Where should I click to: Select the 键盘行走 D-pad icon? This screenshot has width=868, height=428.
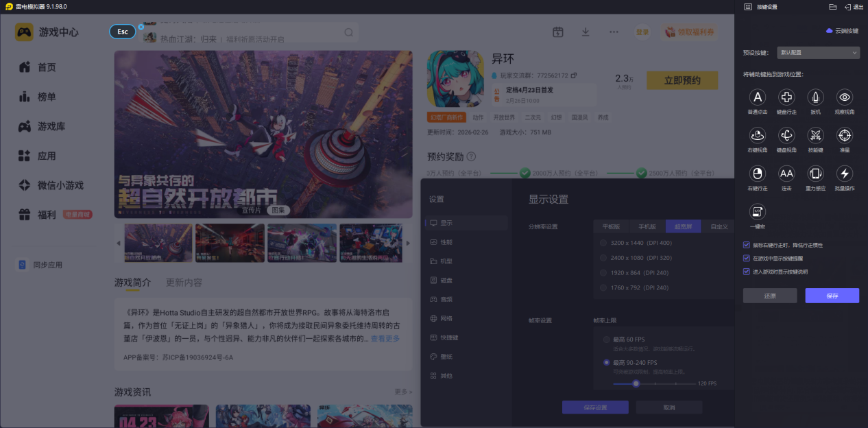[x=786, y=97]
